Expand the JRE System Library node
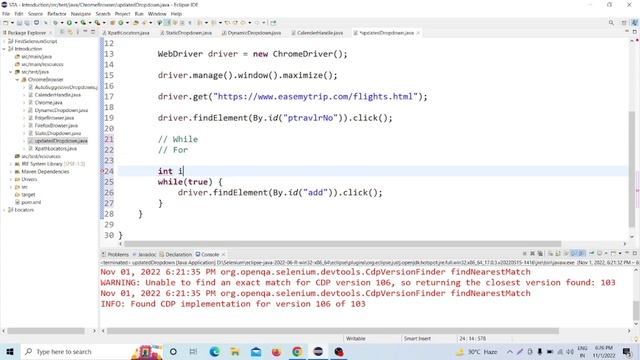 (x=11, y=164)
